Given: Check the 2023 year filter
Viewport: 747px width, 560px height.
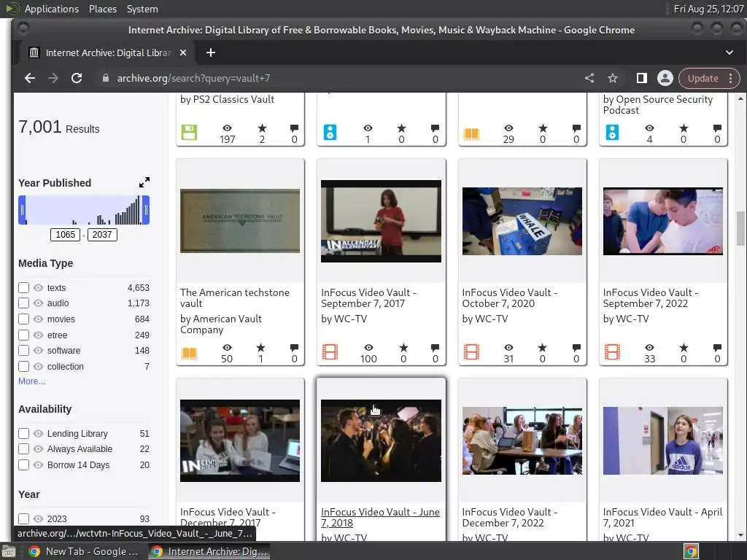Looking at the screenshot, I should click(x=24, y=519).
